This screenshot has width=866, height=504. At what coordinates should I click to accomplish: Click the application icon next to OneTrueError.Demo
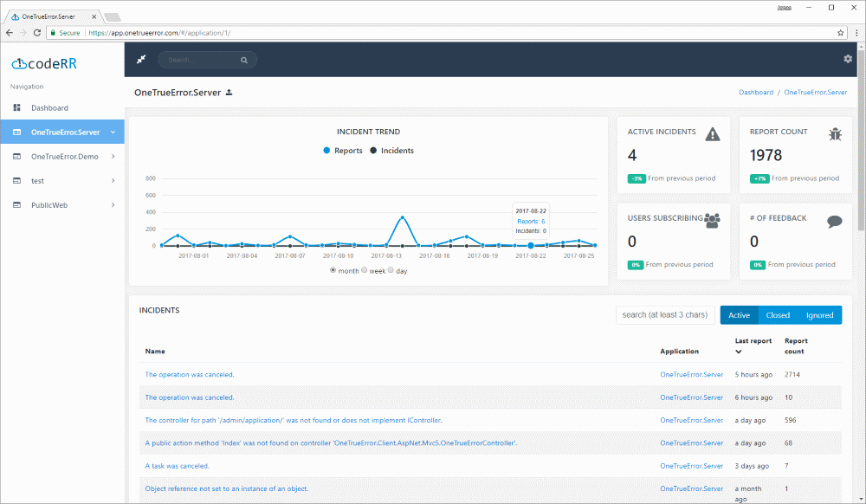click(16, 156)
